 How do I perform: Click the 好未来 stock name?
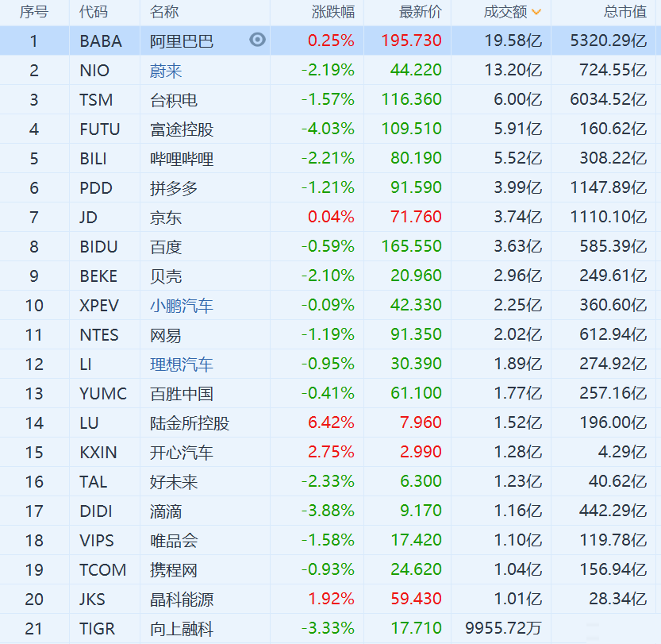tap(174, 482)
